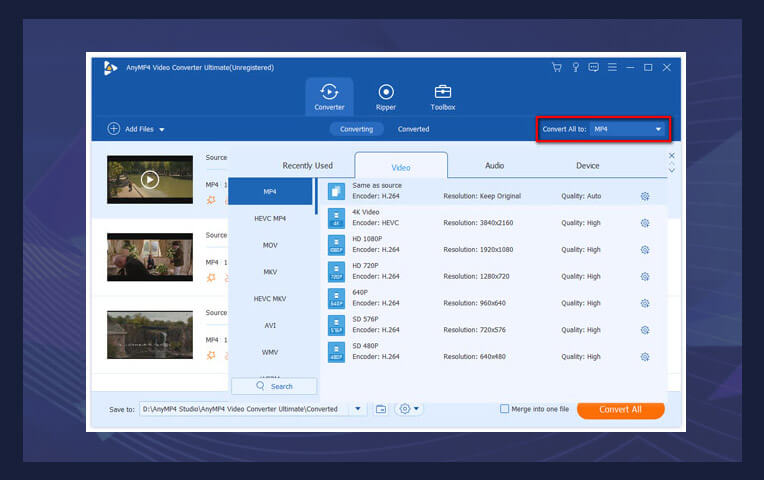Click Encoder: HEVC text
Image resolution: width=764 pixels, height=480 pixels.
[x=375, y=223]
